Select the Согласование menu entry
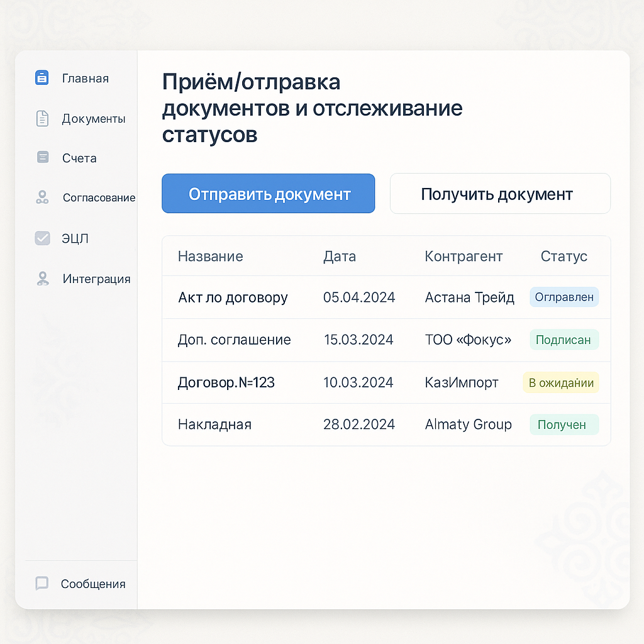The image size is (644, 644). point(99,198)
